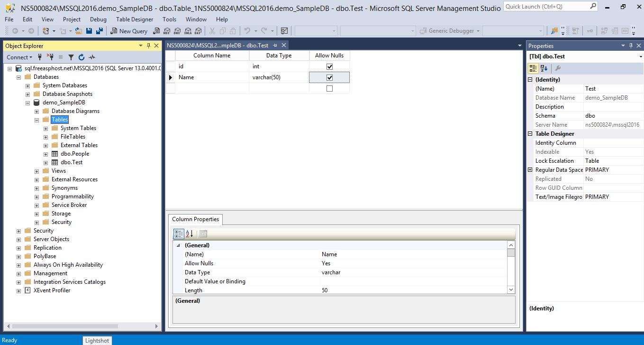Image resolution: width=644 pixels, height=345 pixels.
Task: Click the New Query toolbar button
Action: click(129, 31)
